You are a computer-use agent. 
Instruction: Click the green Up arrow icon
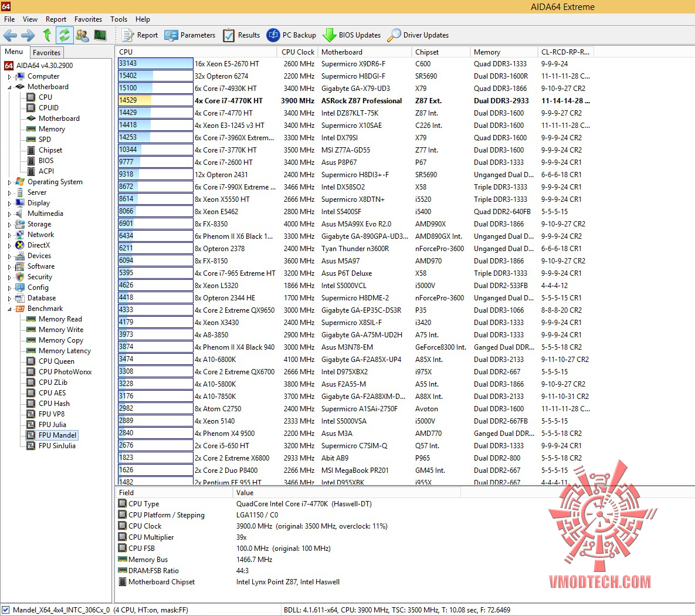click(47, 35)
